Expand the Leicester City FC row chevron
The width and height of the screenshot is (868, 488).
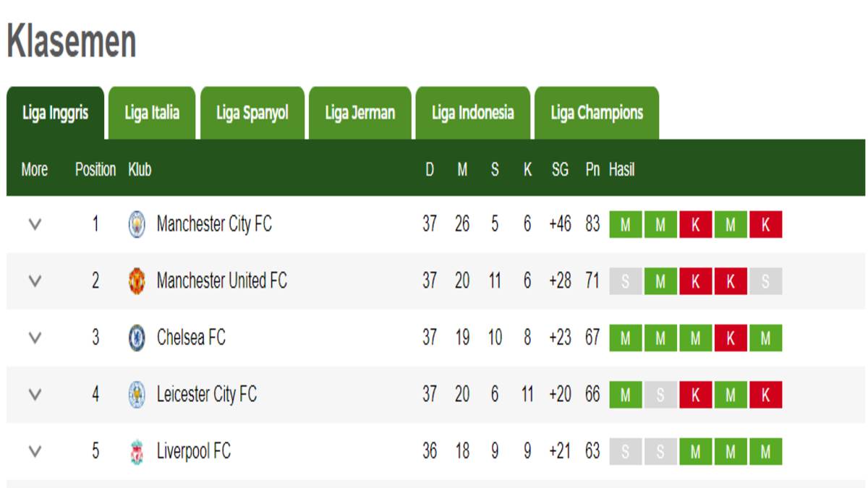pos(35,395)
